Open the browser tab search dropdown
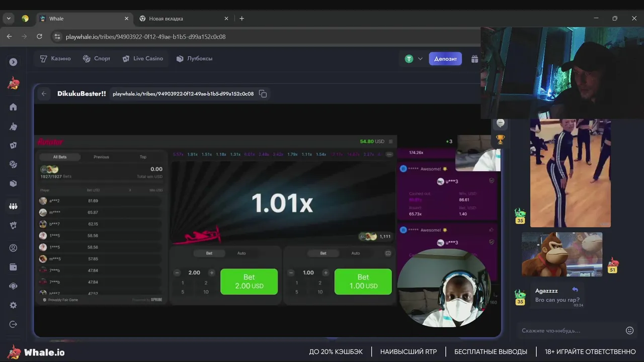644x362 pixels. (9, 19)
